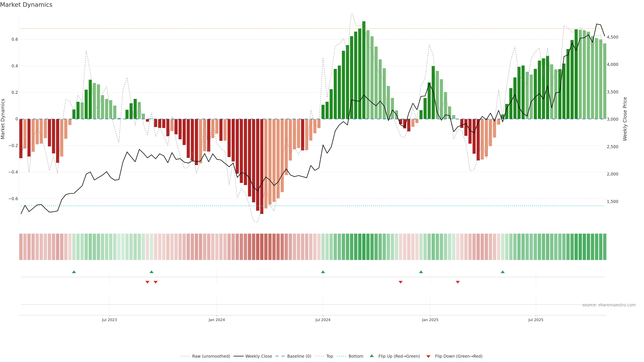Click the flip-down marker after Jan 2025
The image size is (644, 362).
[x=458, y=282]
